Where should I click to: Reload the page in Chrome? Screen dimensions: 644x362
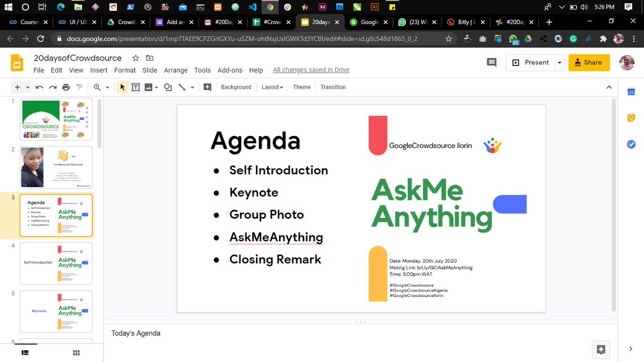(40, 39)
